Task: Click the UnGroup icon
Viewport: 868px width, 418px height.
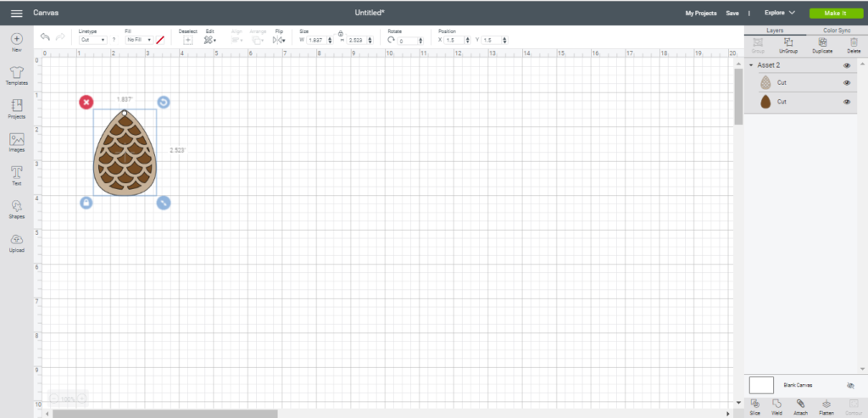Action: [788, 44]
